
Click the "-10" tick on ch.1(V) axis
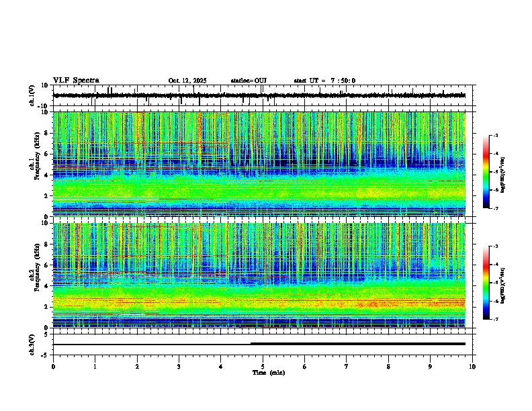pos(44,106)
